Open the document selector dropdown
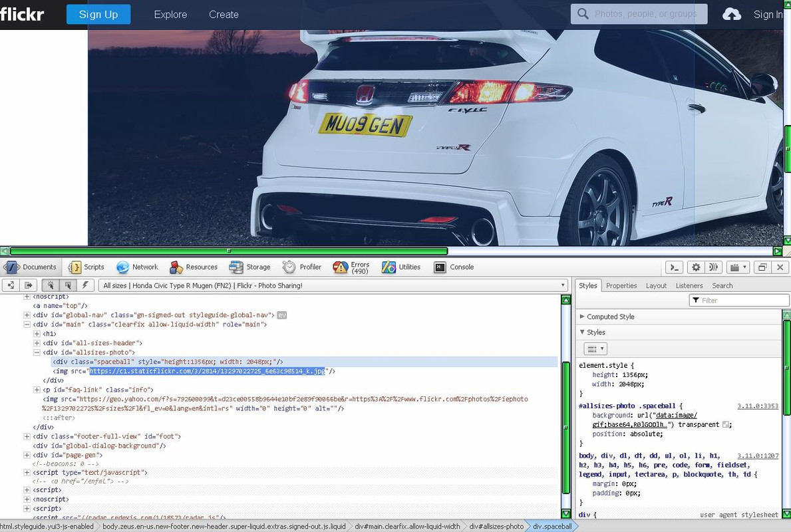 point(333,285)
